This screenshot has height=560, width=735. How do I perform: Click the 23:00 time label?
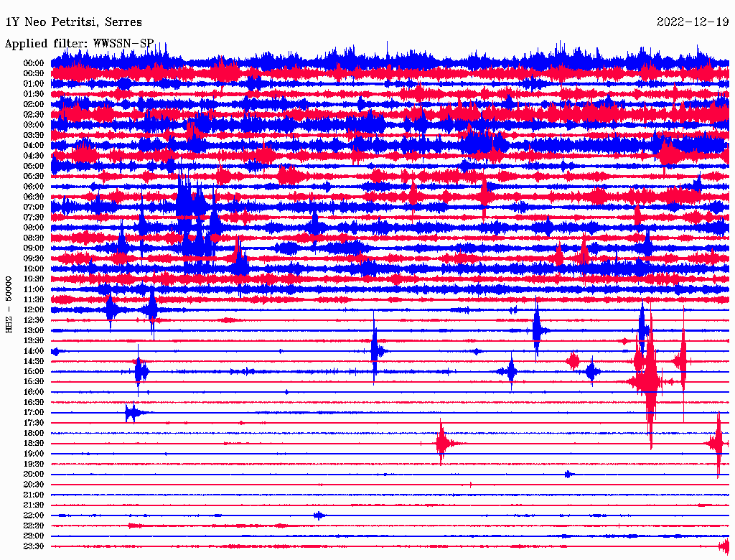coord(34,536)
